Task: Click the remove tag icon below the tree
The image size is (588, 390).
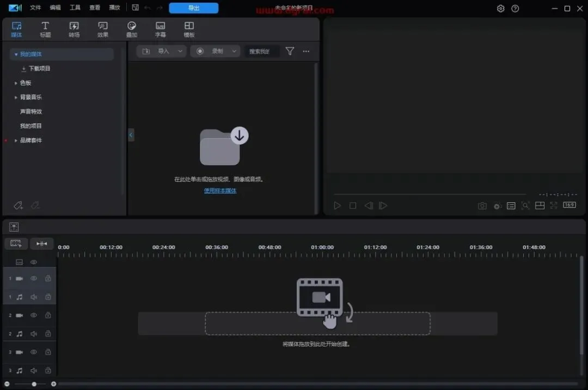Action: [35, 205]
